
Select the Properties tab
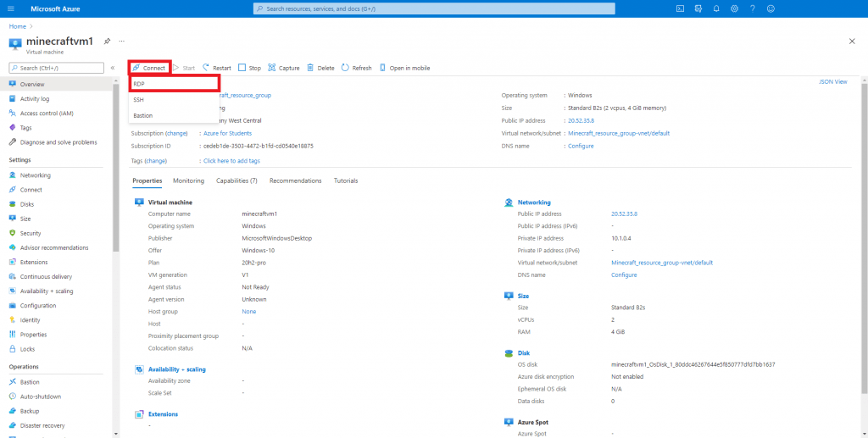(x=147, y=180)
